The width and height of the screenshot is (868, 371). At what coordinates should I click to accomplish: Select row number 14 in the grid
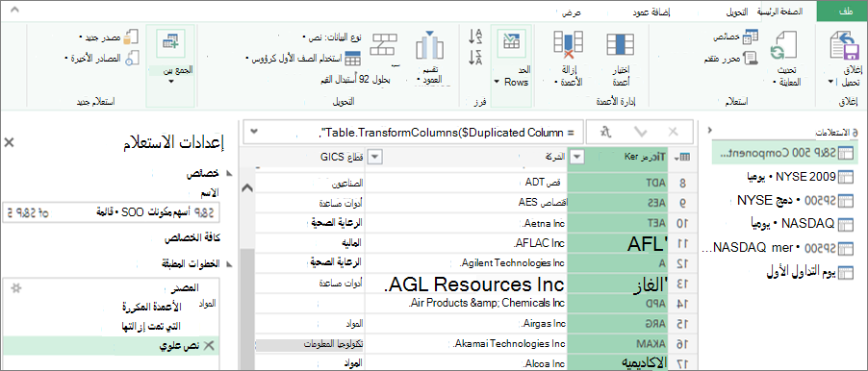tap(682, 304)
